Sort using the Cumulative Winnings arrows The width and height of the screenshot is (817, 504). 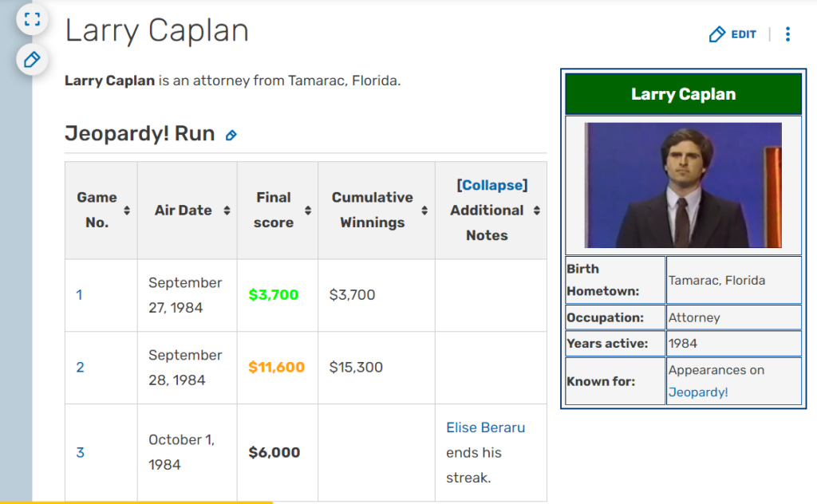click(x=424, y=211)
